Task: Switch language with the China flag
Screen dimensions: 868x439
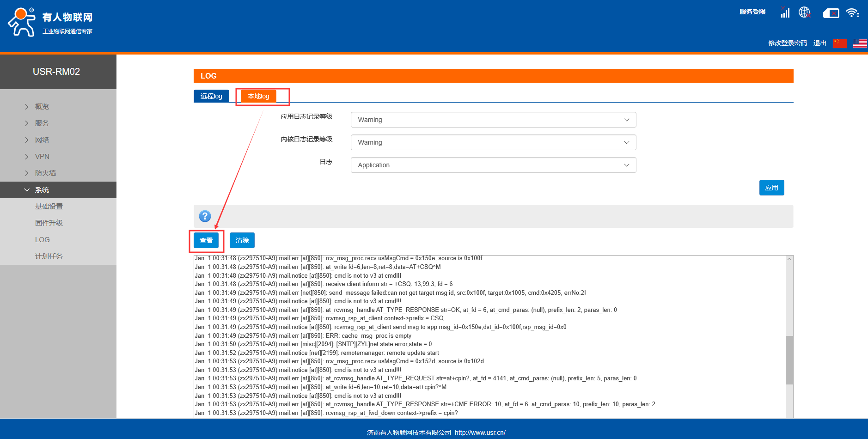Action: (x=839, y=43)
